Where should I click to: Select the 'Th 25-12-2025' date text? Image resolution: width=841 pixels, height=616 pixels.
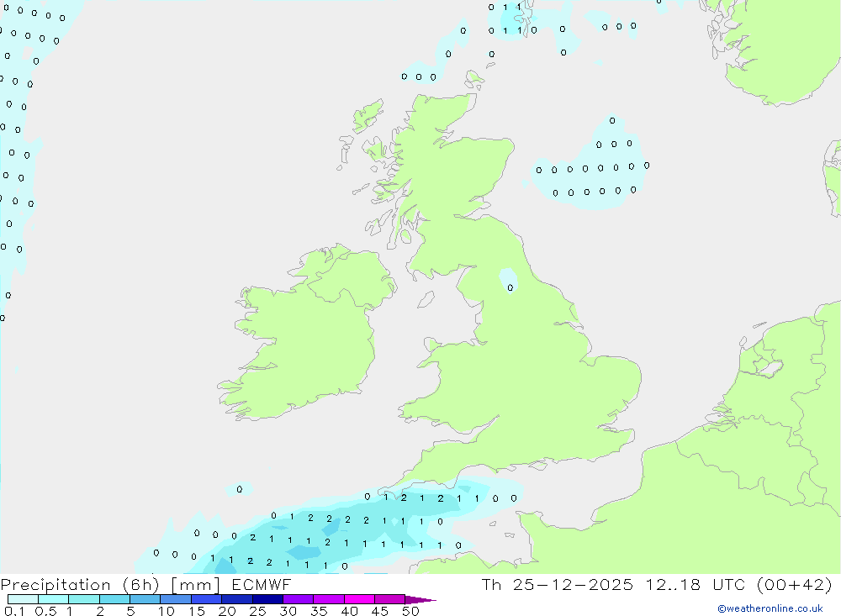click(x=557, y=584)
